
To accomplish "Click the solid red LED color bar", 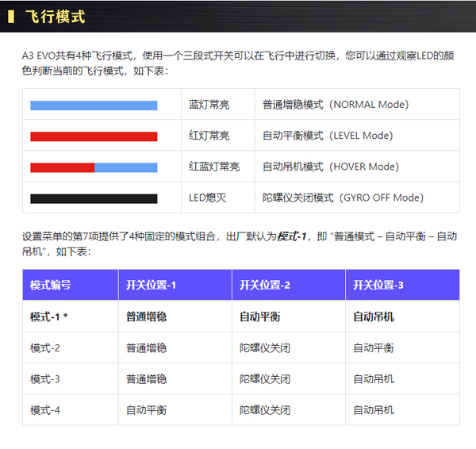I will (x=94, y=136).
